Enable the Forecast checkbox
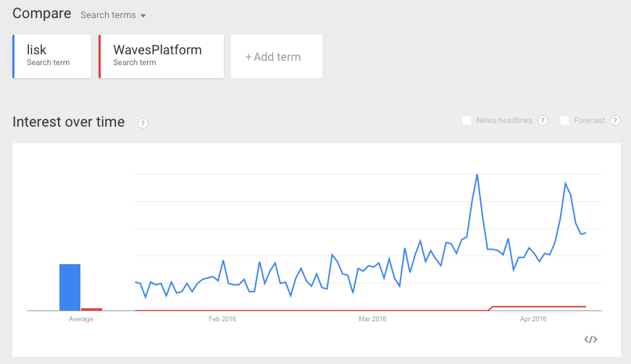The width and height of the screenshot is (631, 364). (x=564, y=121)
